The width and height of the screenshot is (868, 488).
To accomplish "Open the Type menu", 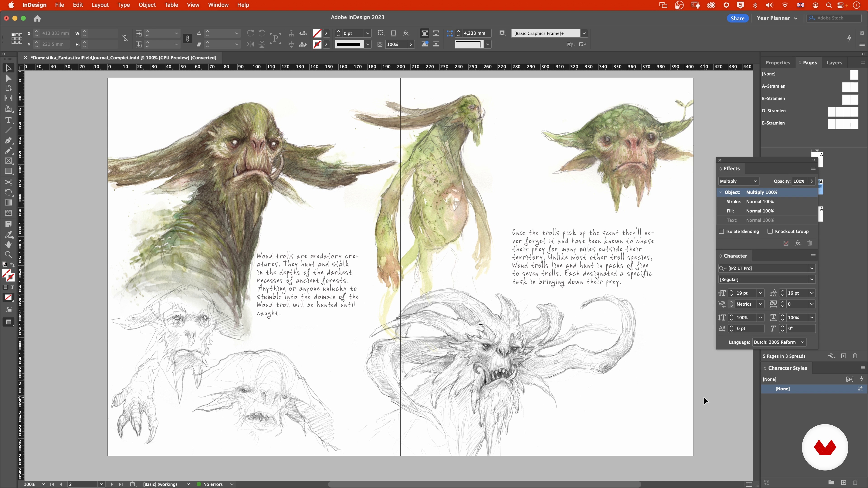I will click(123, 5).
